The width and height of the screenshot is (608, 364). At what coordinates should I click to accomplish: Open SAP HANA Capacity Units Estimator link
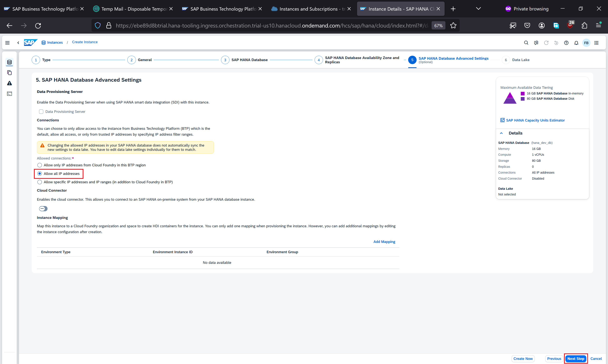click(x=535, y=120)
